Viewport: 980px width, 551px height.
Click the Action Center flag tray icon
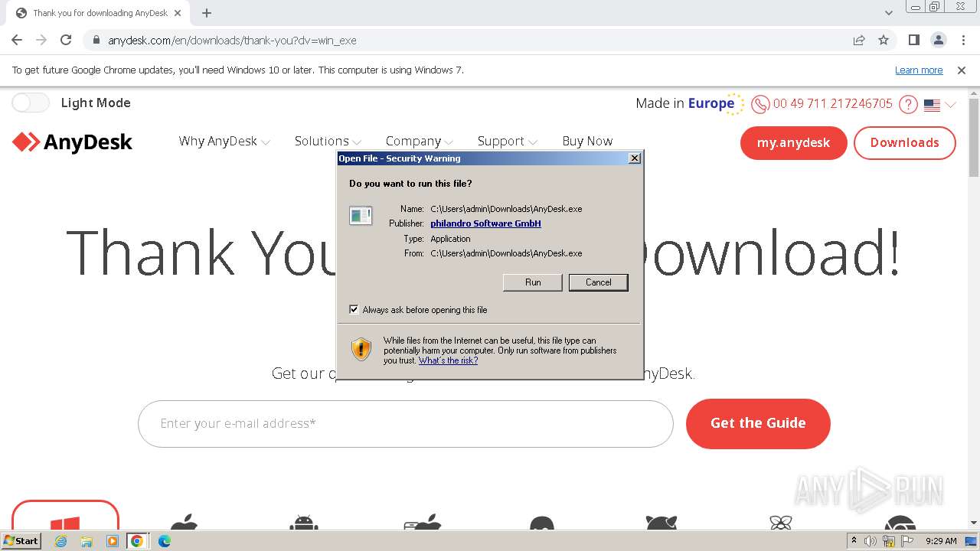[907, 541]
